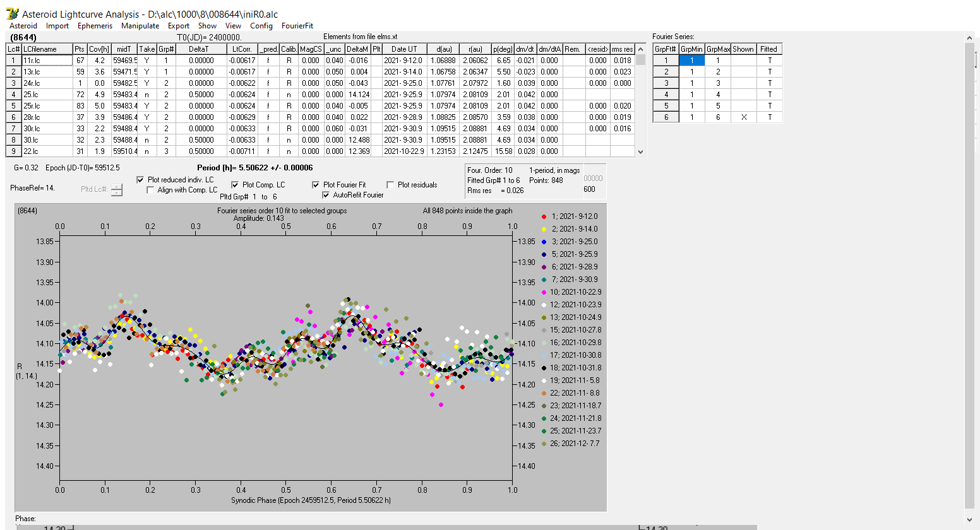Screen dimensions: 980x530
Task: Select the 13r.lc filename cell
Action: (x=47, y=72)
